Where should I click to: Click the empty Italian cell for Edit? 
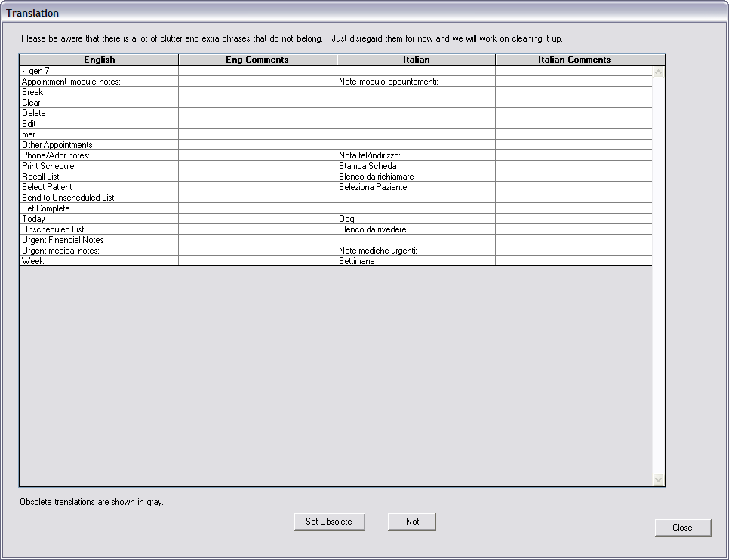416,124
